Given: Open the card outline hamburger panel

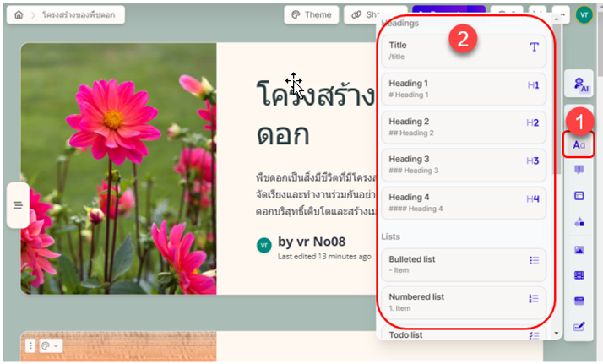Looking at the screenshot, I should pos(18,205).
